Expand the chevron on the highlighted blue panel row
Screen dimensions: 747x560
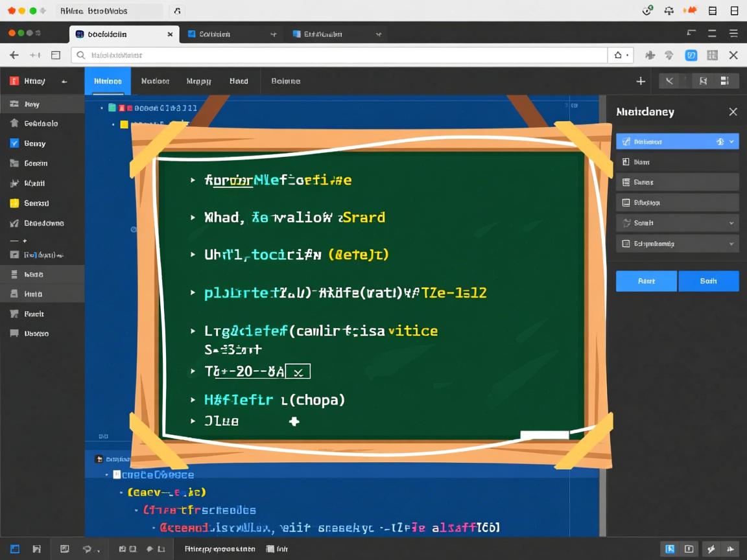[732, 141]
